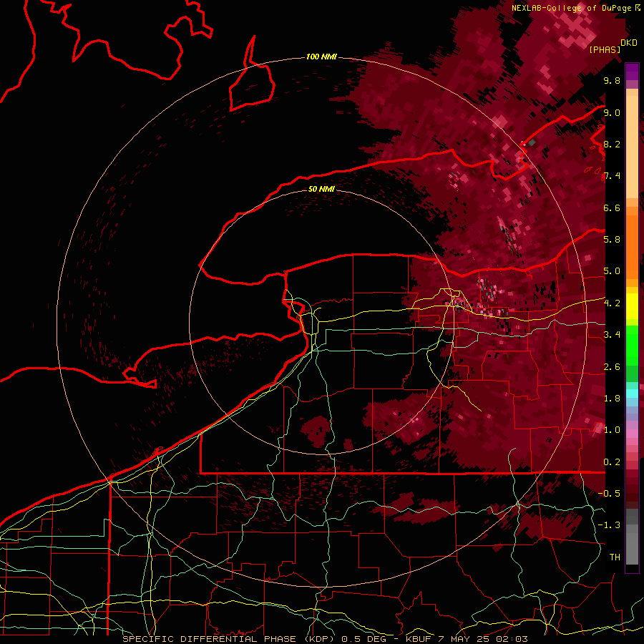Click the -1.3 scale value
The image size is (644, 644).
609,526
